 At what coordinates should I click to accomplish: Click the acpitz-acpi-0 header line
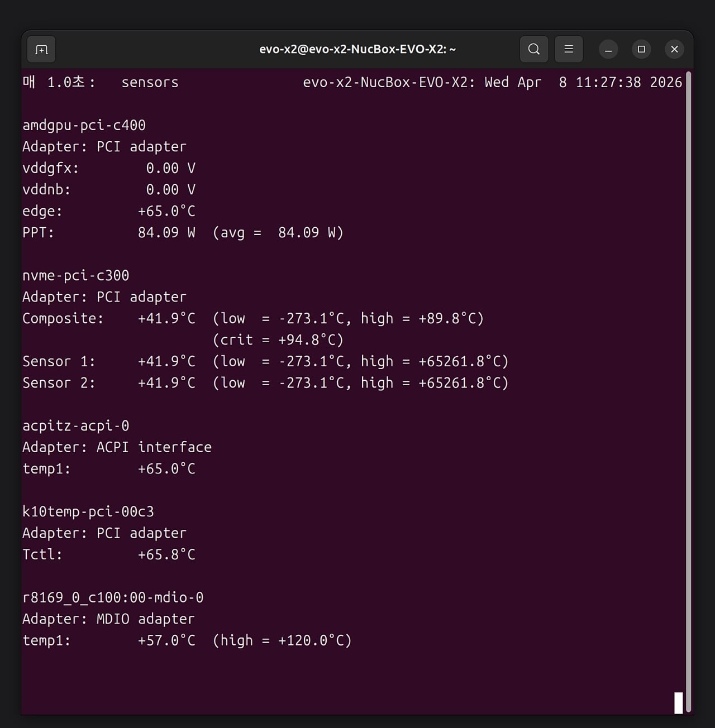tap(76, 426)
